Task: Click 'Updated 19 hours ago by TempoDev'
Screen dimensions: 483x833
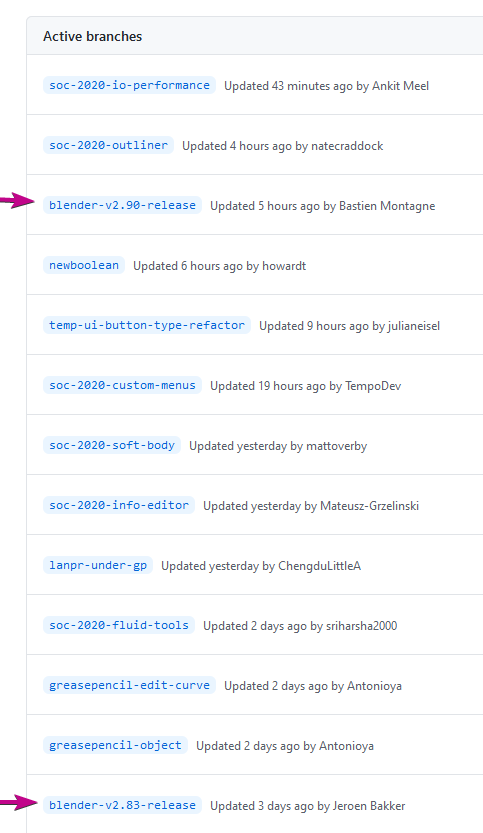Action: click(x=306, y=386)
